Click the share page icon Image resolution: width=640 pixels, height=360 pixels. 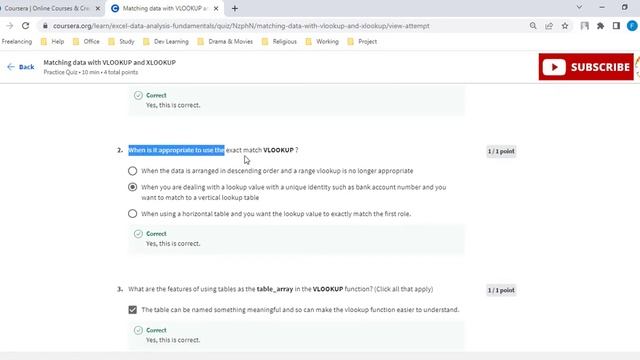point(549,26)
